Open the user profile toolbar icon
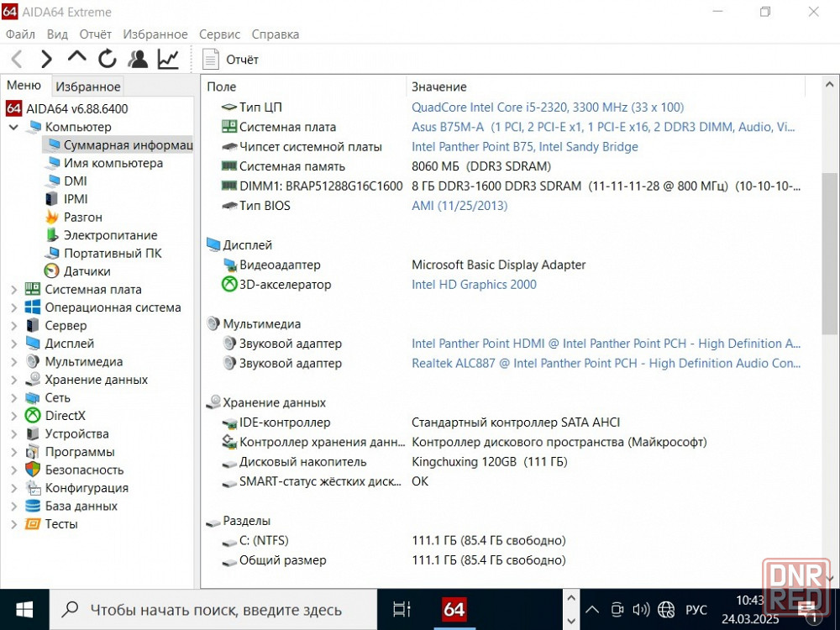 pos(138,59)
